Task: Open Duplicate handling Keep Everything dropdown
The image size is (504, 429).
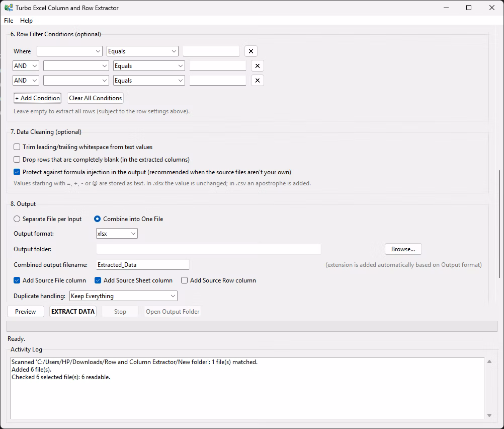Action: tap(123, 296)
